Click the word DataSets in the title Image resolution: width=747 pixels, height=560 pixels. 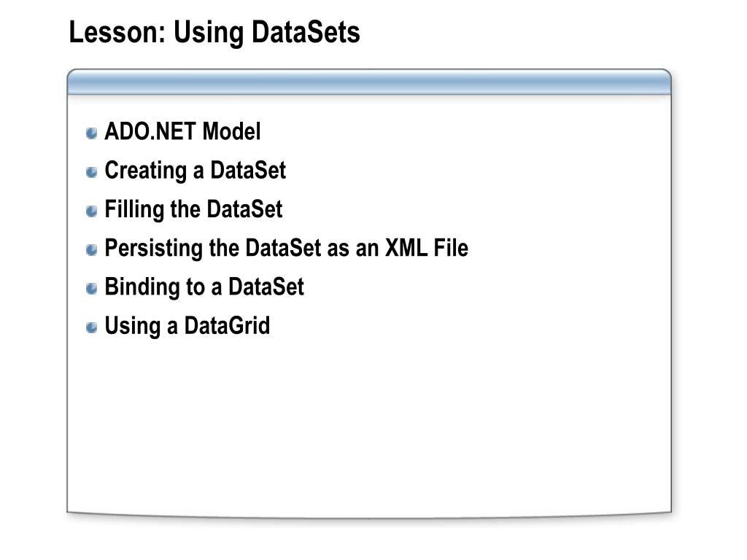click(x=306, y=32)
